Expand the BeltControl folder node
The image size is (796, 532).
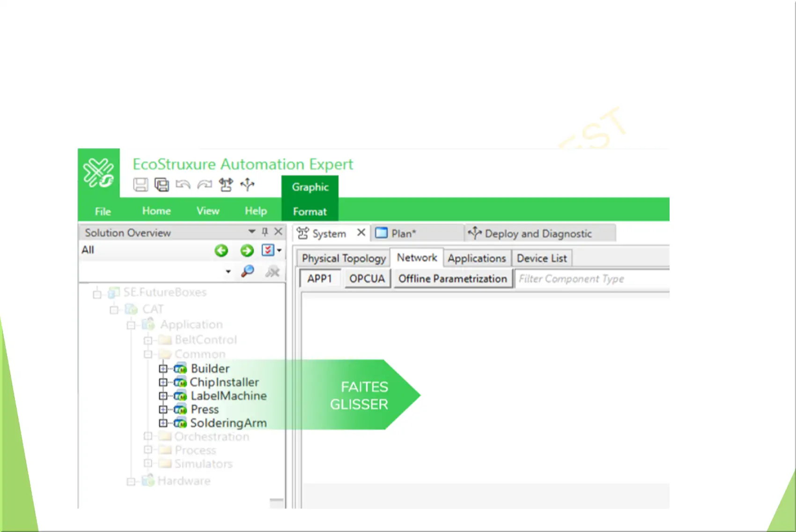148,340
